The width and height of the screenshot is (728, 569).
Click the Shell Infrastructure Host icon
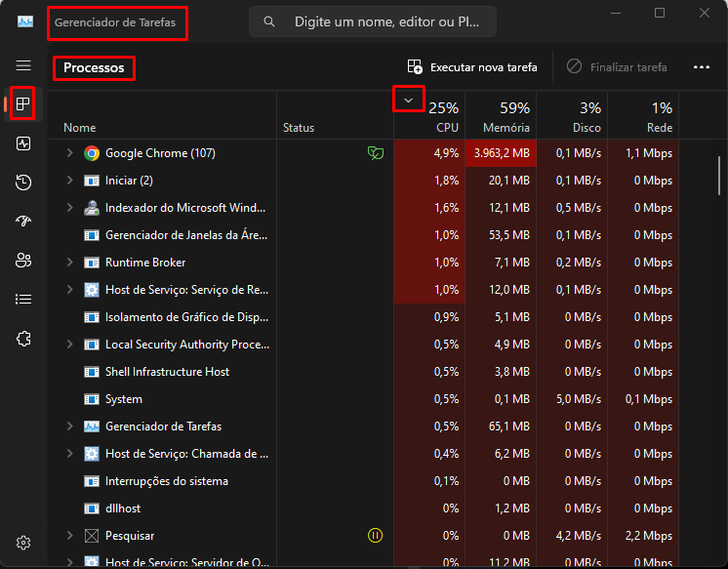click(x=92, y=372)
